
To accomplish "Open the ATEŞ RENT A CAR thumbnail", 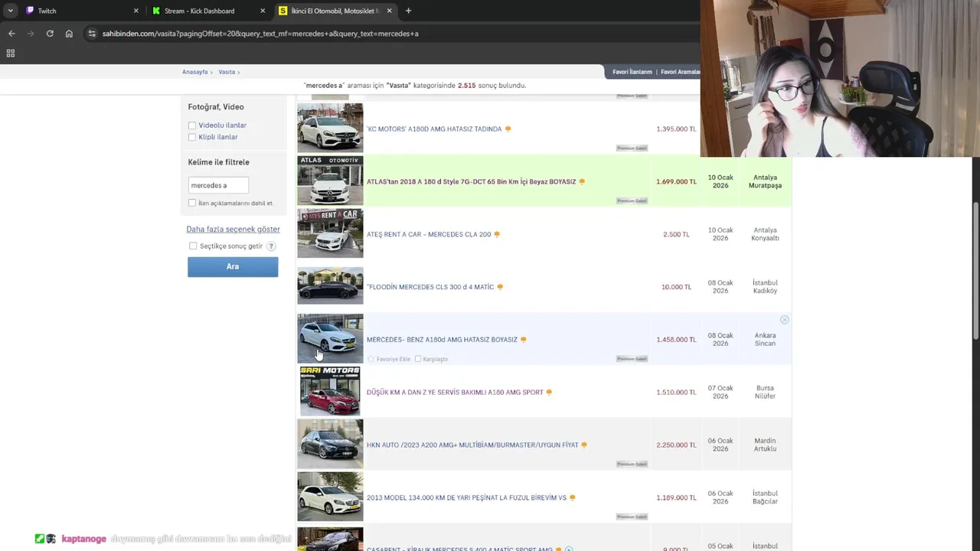I will tap(330, 233).
